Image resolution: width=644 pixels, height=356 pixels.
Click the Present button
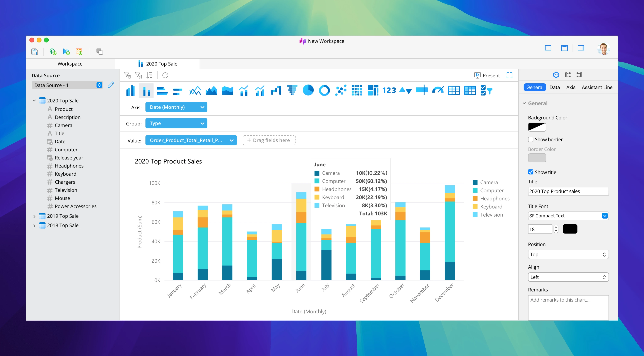[x=487, y=75]
